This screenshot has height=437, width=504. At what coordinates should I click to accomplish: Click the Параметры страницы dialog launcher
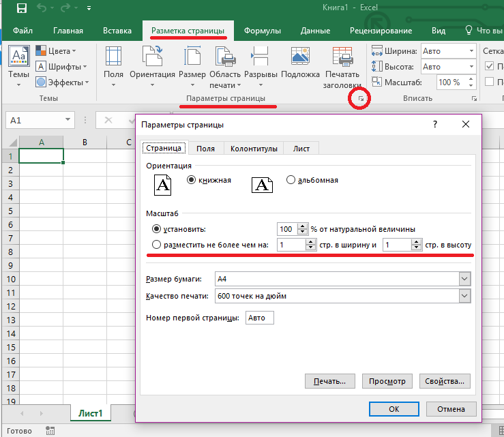pos(361,99)
